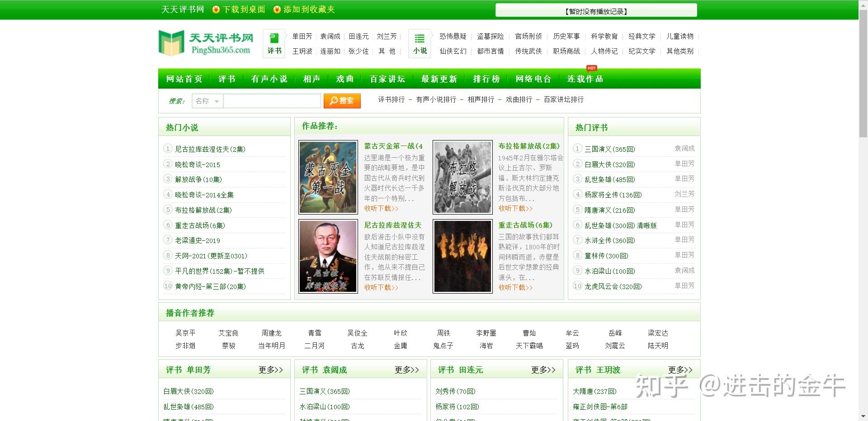Open the 最新更新 nav tab
Screen dimensions: 868x421
439,79
